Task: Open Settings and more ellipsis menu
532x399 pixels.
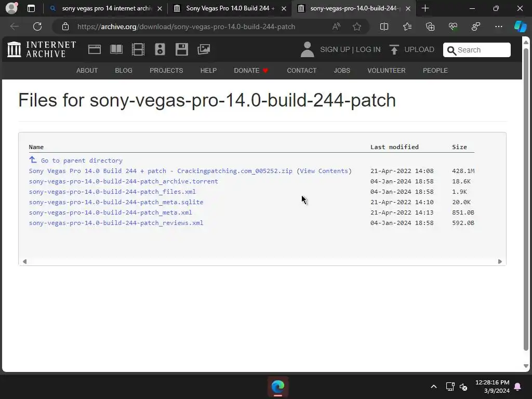Action: 499,26
